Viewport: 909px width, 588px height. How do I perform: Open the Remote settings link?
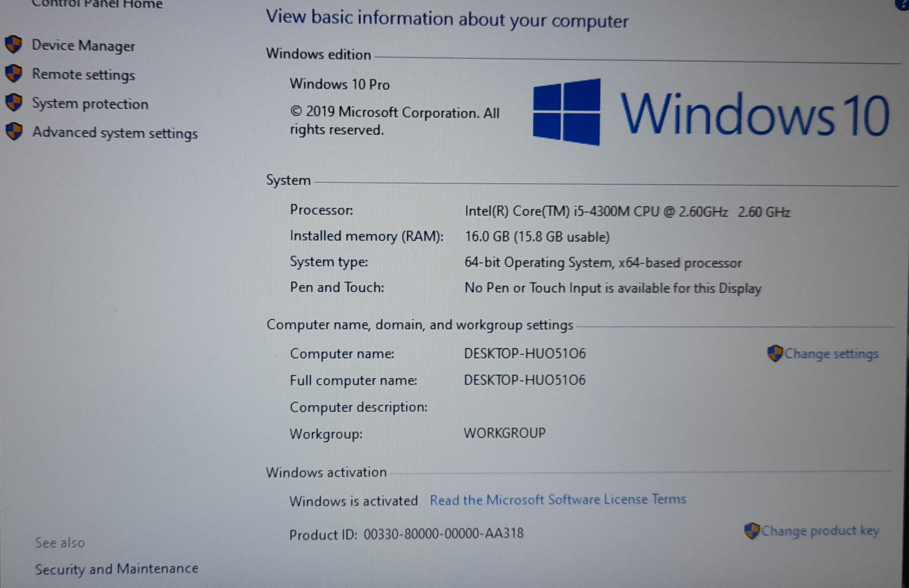(x=83, y=74)
